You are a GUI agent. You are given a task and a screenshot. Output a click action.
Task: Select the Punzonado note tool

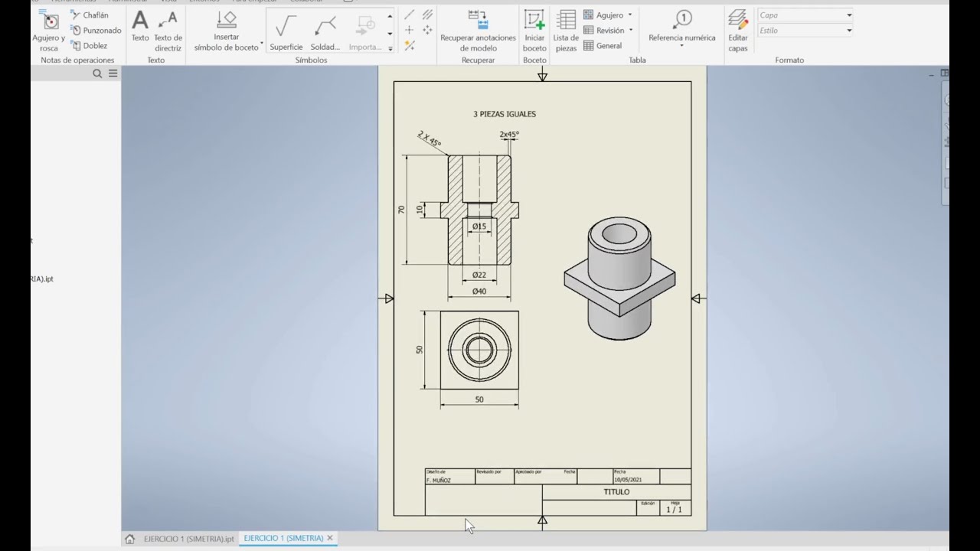tap(96, 30)
